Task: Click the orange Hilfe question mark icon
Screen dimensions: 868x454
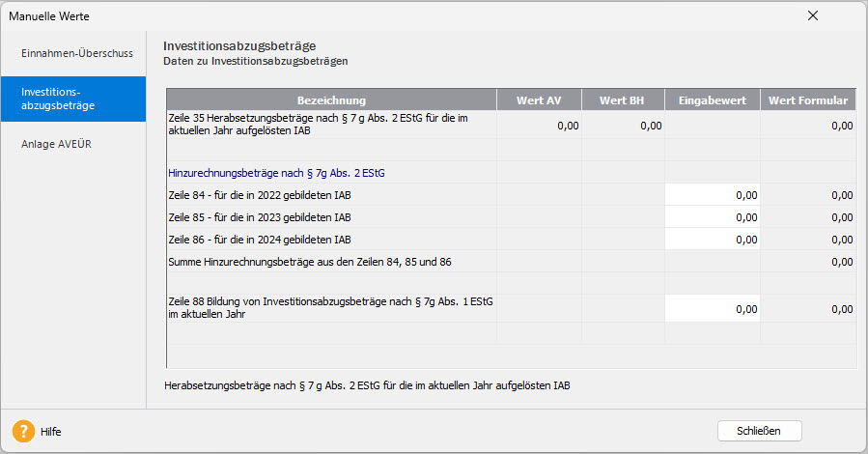Action: click(x=24, y=431)
